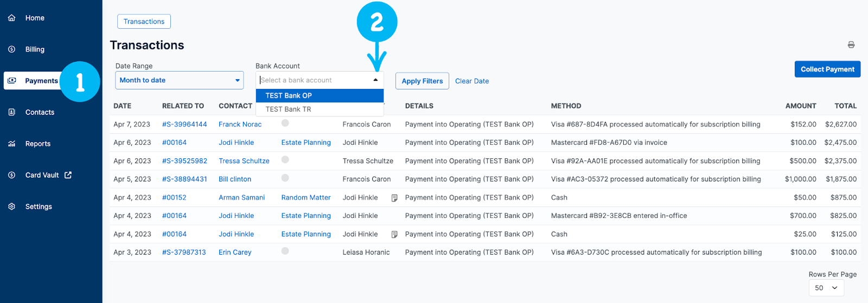This screenshot has height=303, width=868.
Task: Open Reports via its chart icon
Action: 11,144
